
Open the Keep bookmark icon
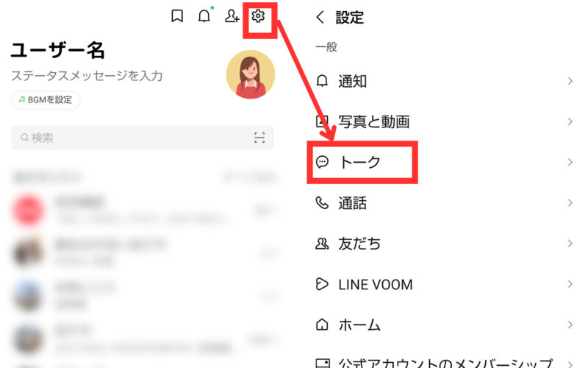177,16
